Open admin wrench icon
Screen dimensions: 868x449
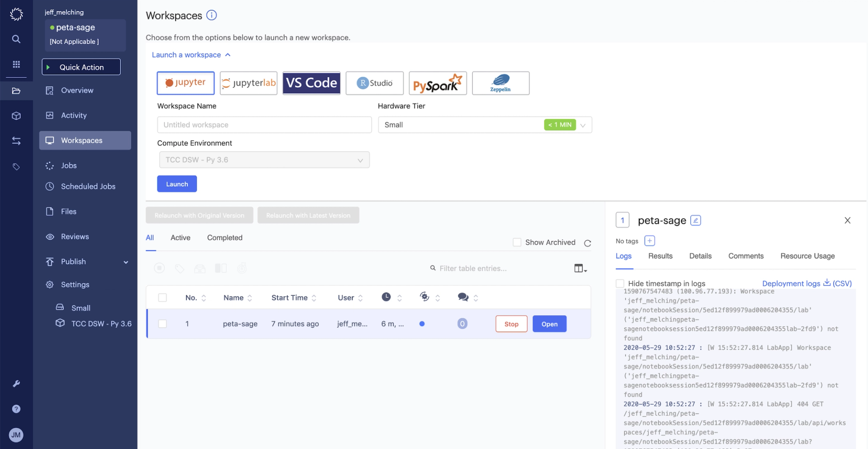16,383
